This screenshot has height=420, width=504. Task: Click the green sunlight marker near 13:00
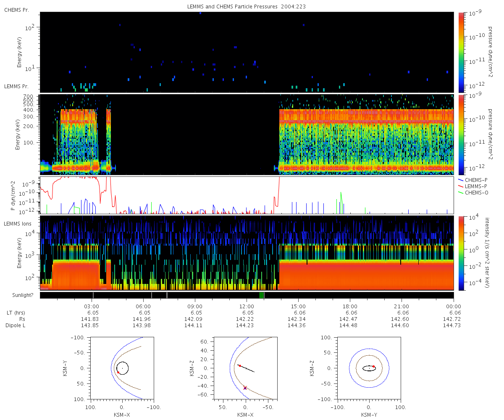click(262, 295)
